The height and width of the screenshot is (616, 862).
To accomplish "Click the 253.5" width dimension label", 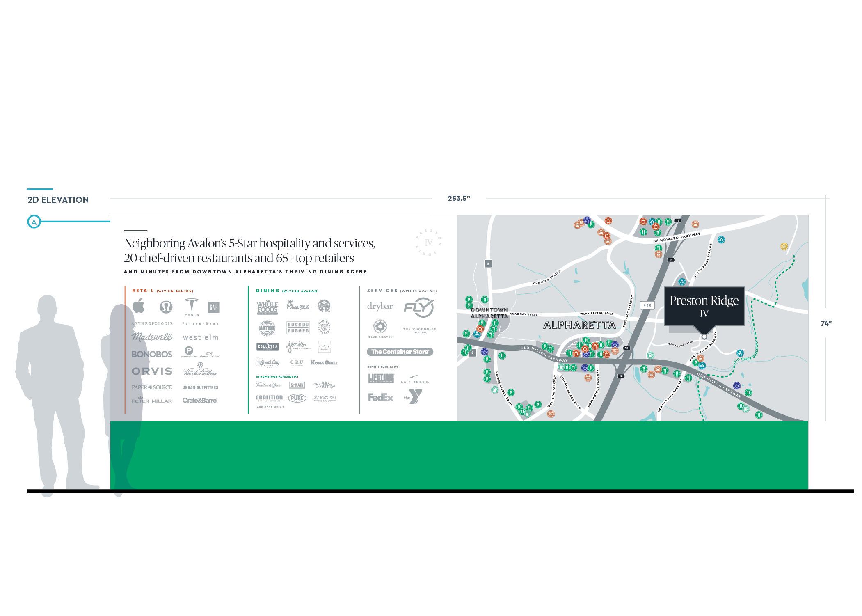I will point(459,198).
